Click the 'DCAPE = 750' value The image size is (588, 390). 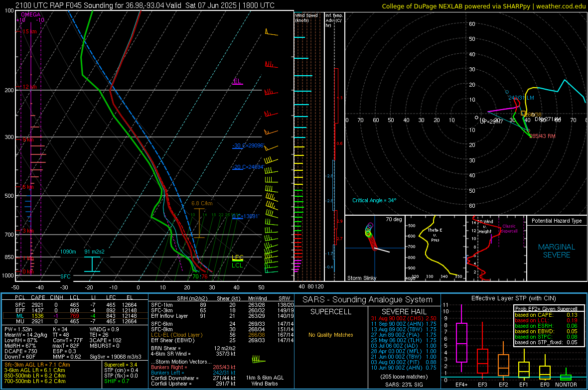pos(20,351)
